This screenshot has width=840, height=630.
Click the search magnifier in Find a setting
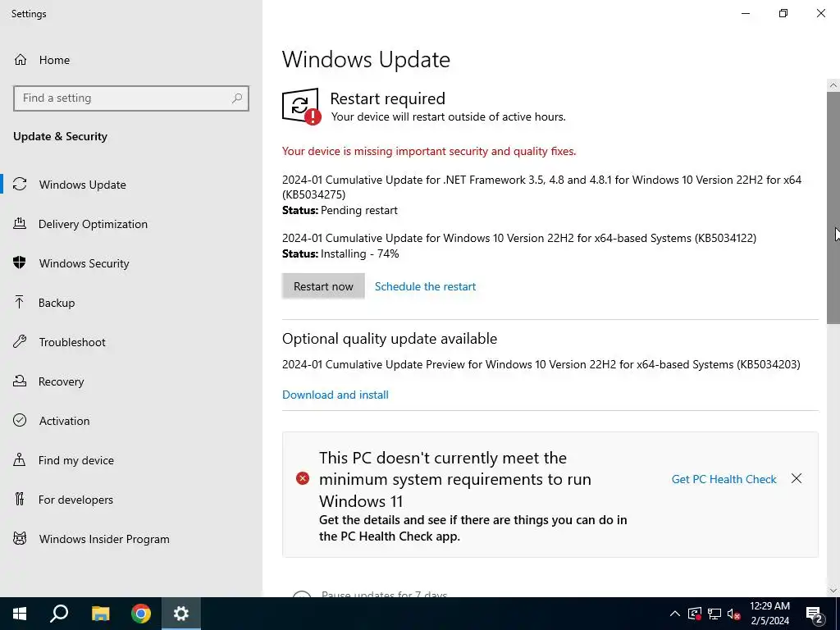click(237, 98)
